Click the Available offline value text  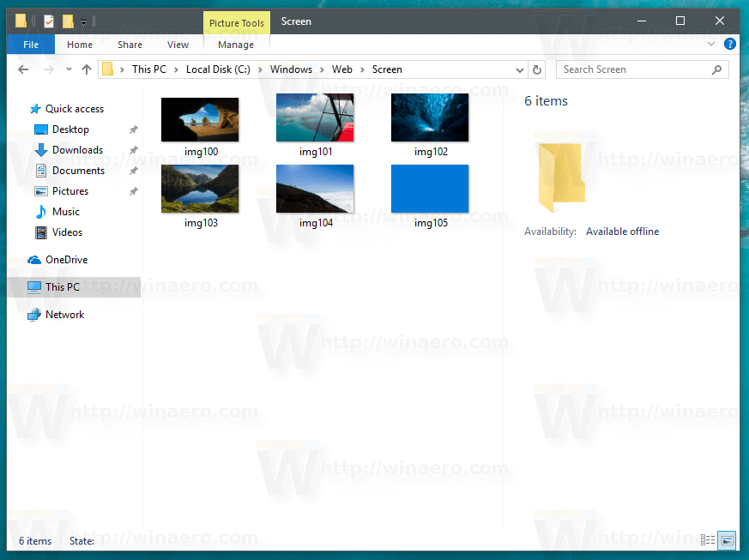622,232
